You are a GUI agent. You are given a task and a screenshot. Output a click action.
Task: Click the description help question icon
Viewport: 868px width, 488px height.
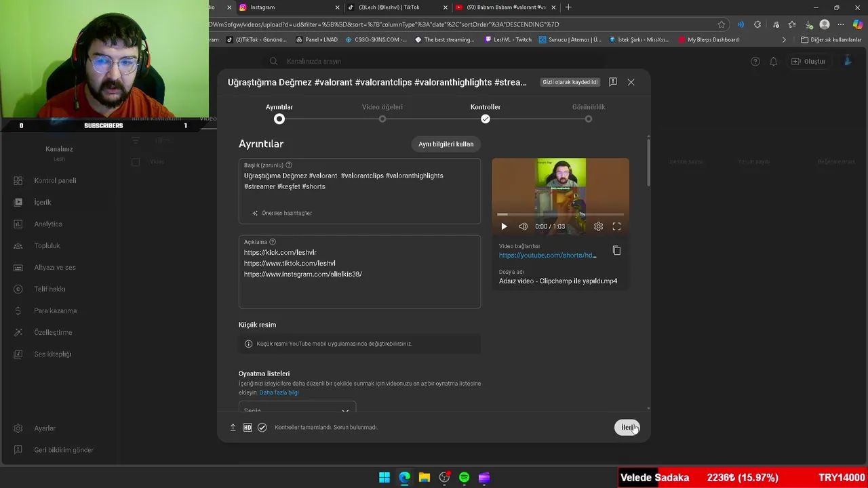click(x=273, y=242)
